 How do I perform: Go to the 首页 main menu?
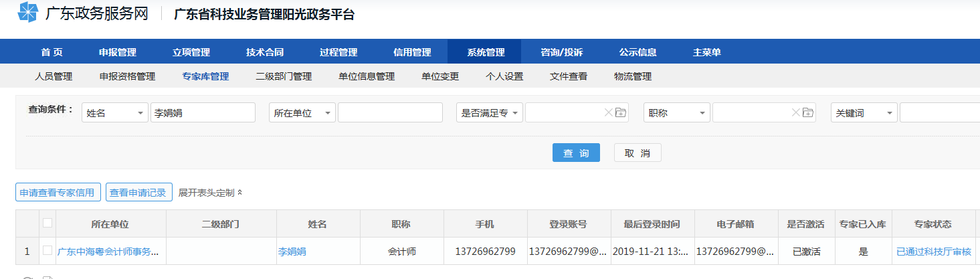tap(52, 52)
